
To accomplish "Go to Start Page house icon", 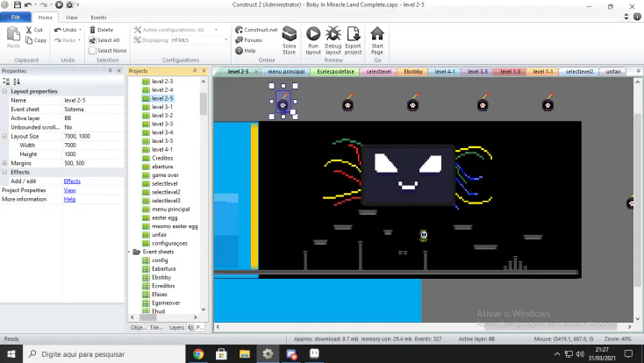I will [x=377, y=34].
